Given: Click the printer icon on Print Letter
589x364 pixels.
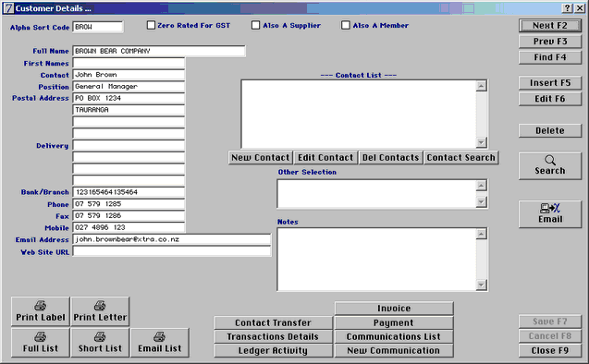Looking at the screenshot, I should (x=100, y=306).
